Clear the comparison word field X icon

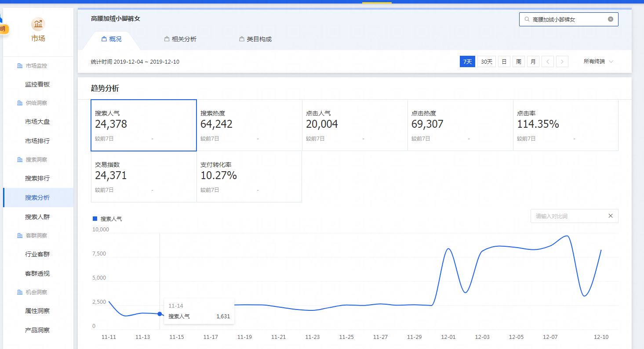coord(610,216)
